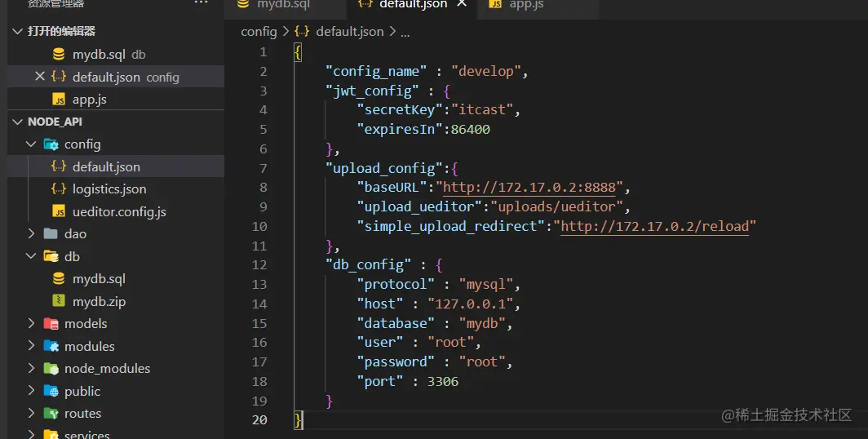Image resolution: width=868 pixels, height=439 pixels.
Task: Click the "develop" string value
Action: pyautogui.click(x=486, y=72)
